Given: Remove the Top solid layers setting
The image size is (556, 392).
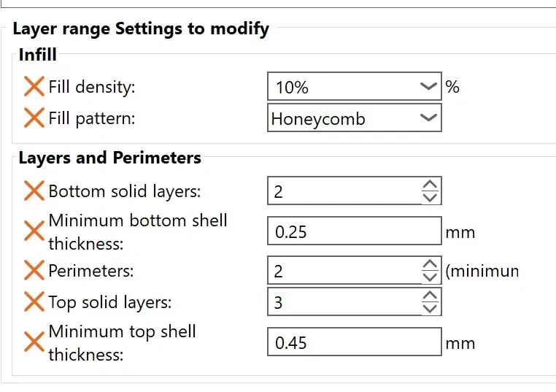Looking at the screenshot, I should point(34,301).
